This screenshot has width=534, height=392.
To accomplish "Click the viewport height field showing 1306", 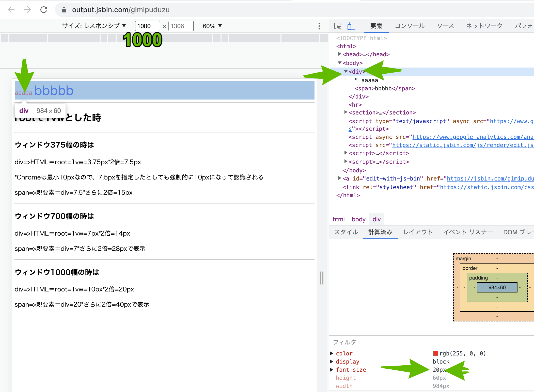I will coord(181,26).
